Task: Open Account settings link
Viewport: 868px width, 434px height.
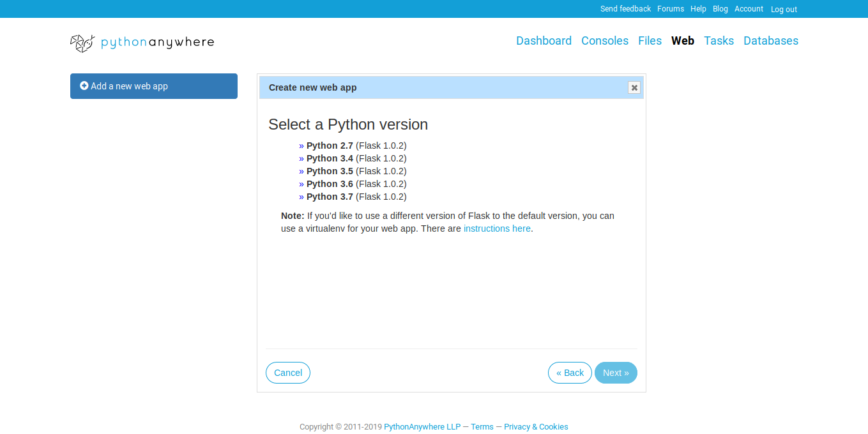Action: pos(749,9)
